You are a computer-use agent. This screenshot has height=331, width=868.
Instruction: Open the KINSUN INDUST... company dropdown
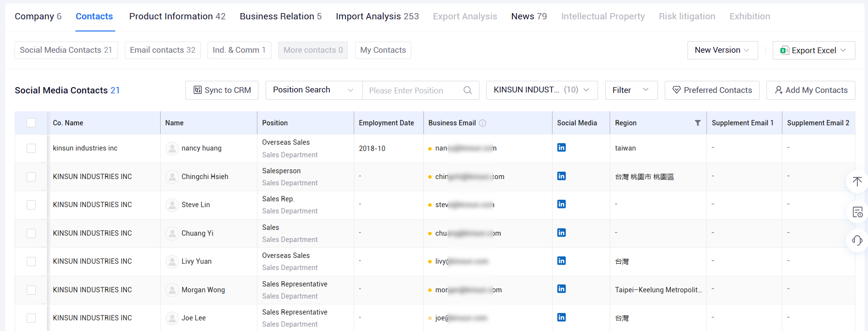pos(542,90)
